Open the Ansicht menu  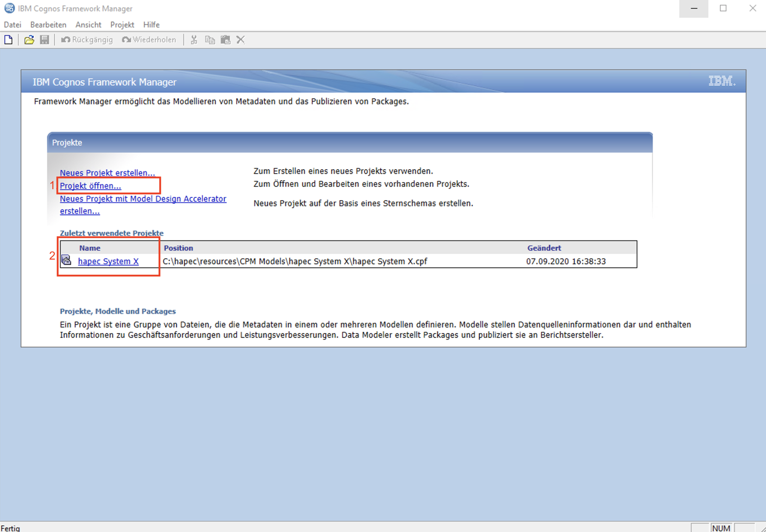tap(88, 25)
